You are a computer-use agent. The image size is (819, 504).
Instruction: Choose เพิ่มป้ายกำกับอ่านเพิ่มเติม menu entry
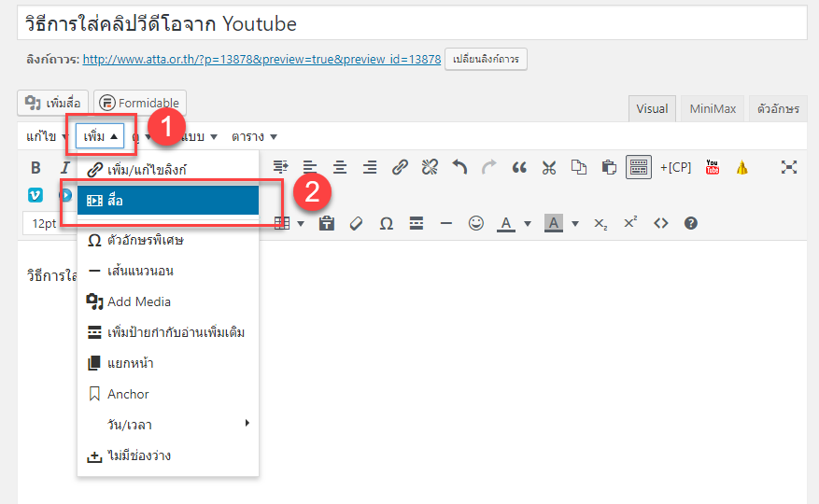(168, 332)
